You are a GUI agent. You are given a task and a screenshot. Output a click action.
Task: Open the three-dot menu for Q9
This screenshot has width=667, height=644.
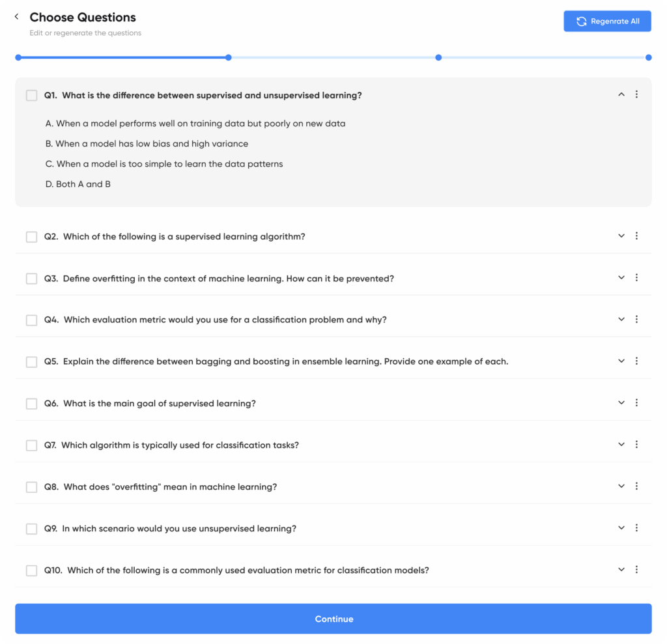coord(636,527)
